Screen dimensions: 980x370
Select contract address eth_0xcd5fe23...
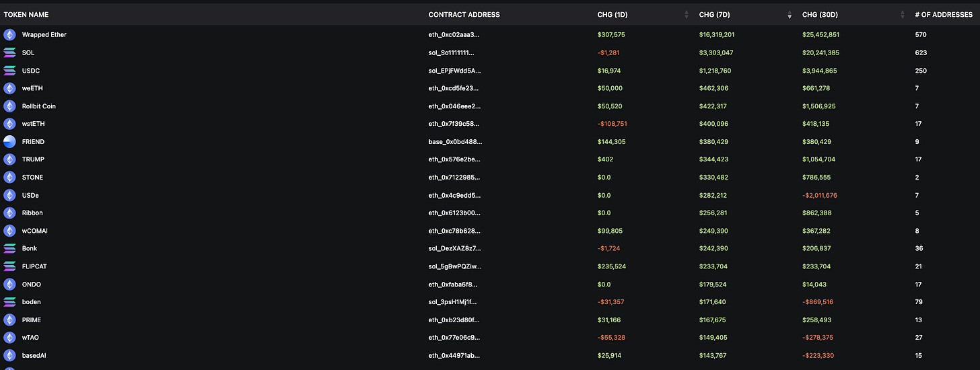[x=454, y=88]
